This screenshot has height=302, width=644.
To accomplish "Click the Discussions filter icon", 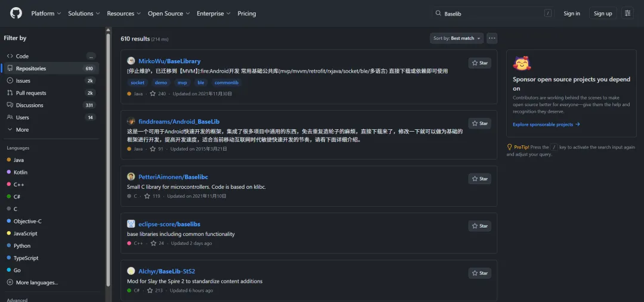I will pos(10,105).
